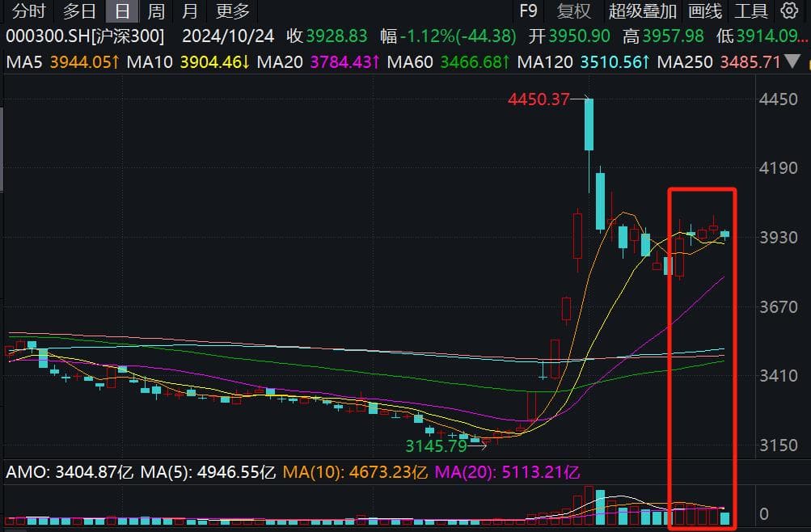811x532 pixels.
Task: Click volume MA(5) value 4946.55亿
Action: pos(236,472)
